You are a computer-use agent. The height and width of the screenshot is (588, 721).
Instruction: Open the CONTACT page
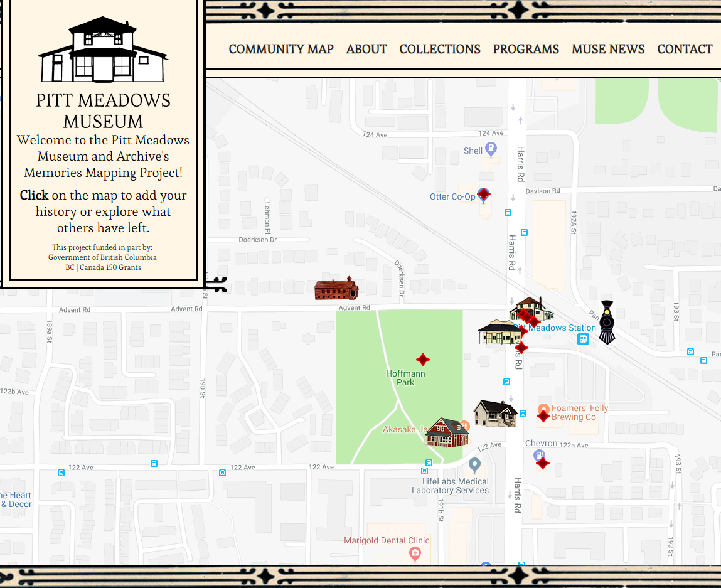pyautogui.click(x=685, y=49)
